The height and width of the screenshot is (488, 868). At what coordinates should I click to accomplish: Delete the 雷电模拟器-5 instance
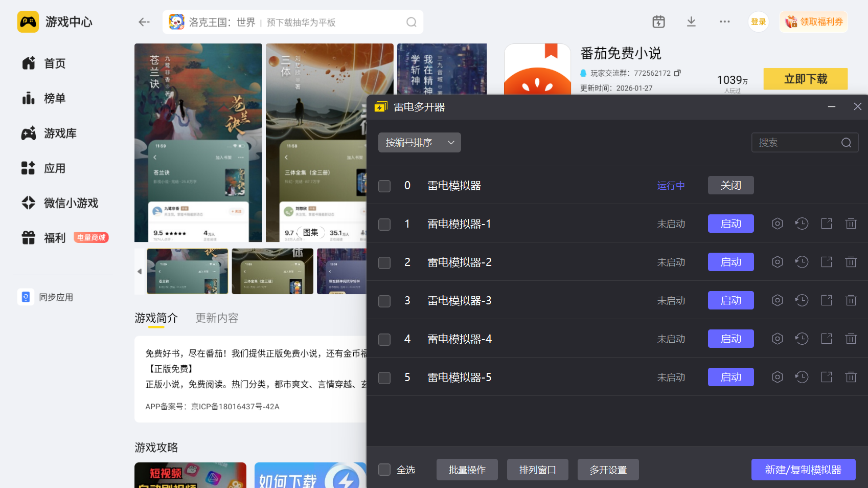click(851, 377)
